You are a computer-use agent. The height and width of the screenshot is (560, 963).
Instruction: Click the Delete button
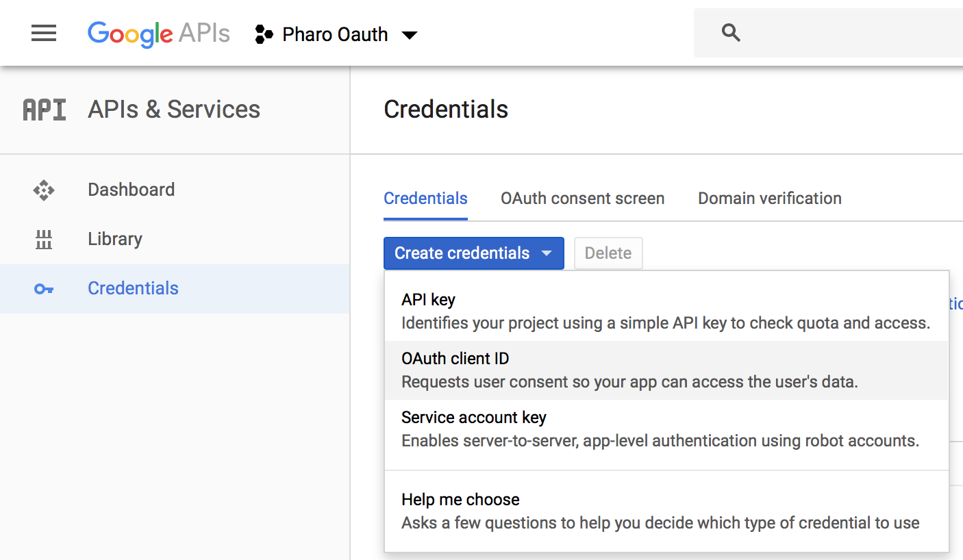tap(608, 253)
